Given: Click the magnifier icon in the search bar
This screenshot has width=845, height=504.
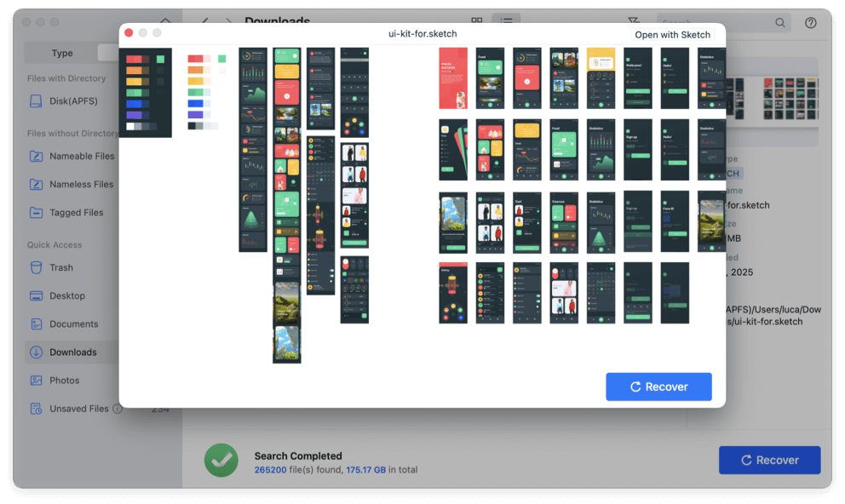Looking at the screenshot, I should point(779,22).
